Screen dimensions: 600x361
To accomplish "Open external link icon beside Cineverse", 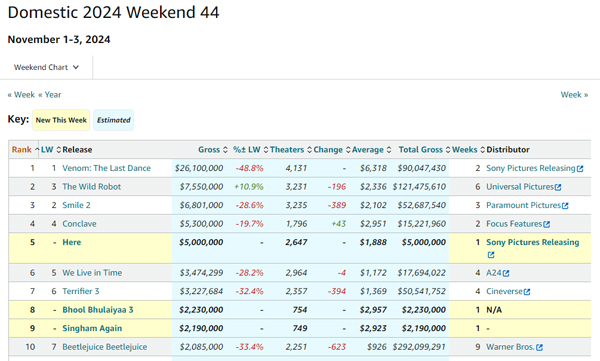I will point(527,292).
